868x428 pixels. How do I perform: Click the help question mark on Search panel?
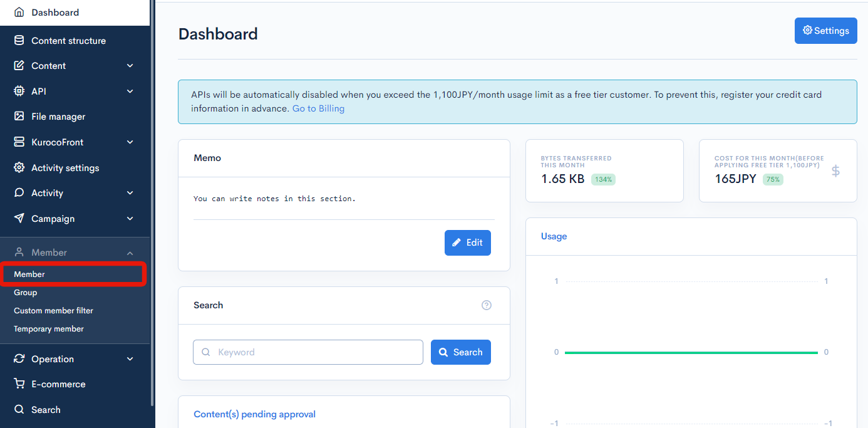pos(487,305)
